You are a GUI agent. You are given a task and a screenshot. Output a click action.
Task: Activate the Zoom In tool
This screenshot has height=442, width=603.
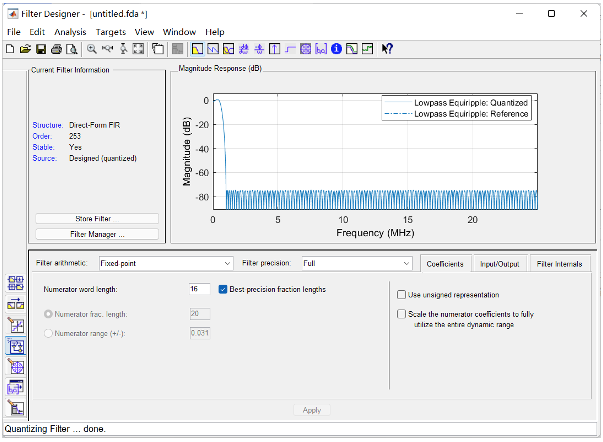click(x=92, y=48)
